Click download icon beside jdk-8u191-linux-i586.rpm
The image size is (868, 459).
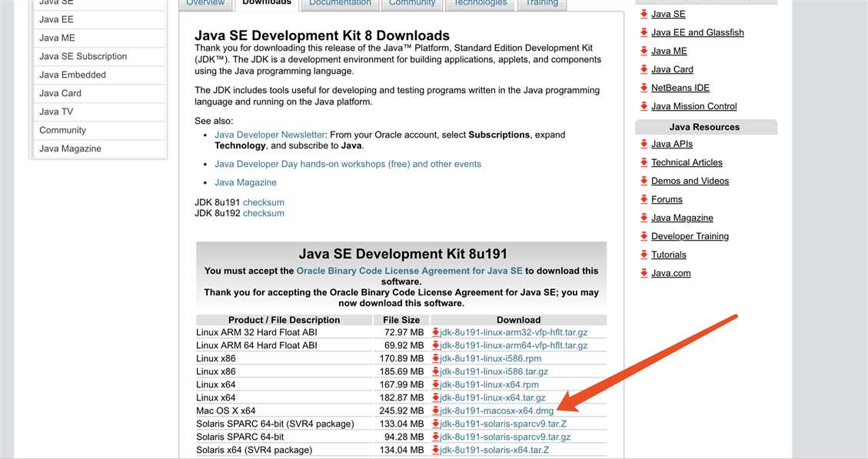point(436,358)
